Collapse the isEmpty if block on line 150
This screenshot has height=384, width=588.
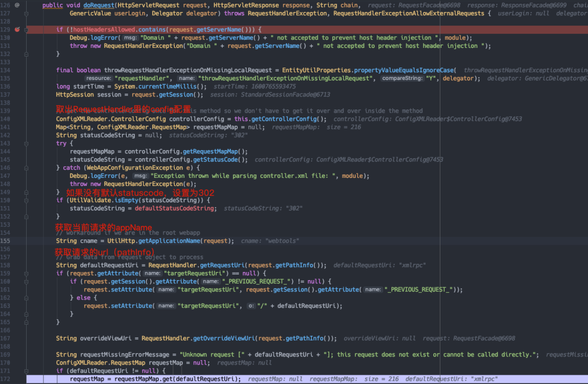[26, 200]
